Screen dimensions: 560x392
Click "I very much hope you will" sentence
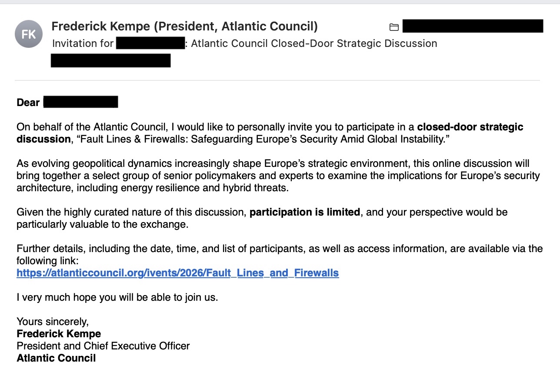117,297
